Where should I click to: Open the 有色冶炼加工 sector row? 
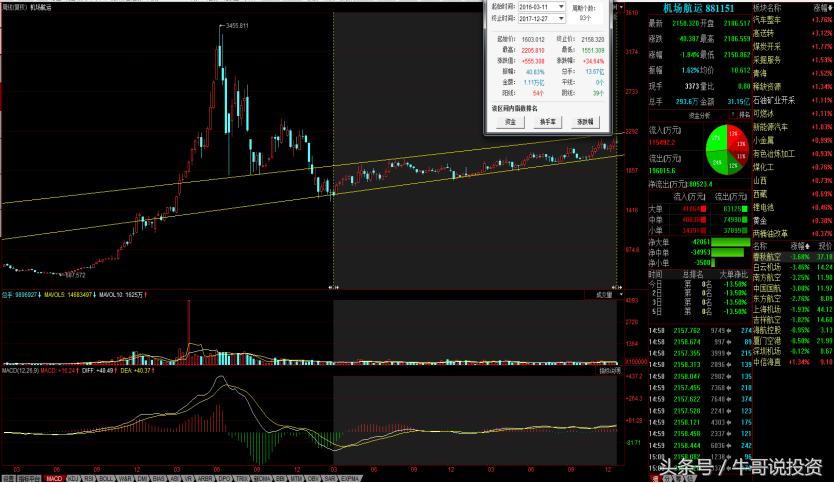[793, 153]
